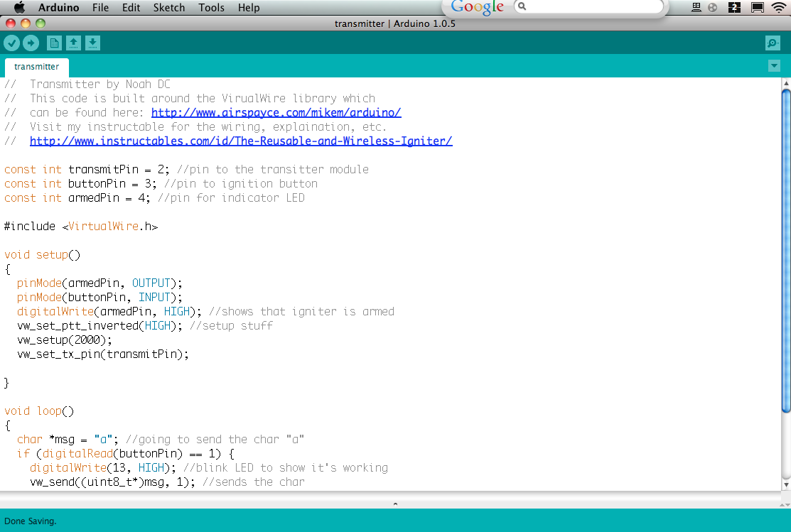Click the grayscale sphere menu bar icon

coord(712,7)
